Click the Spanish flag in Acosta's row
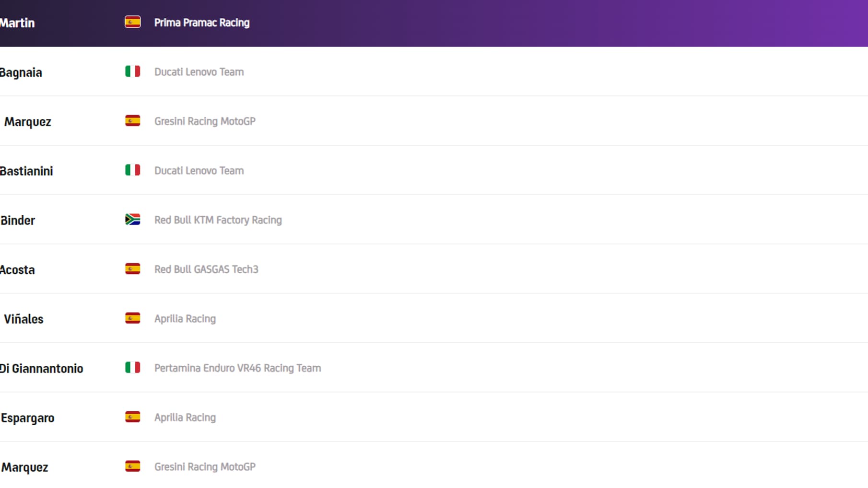The height and width of the screenshot is (488, 868). [x=132, y=269]
